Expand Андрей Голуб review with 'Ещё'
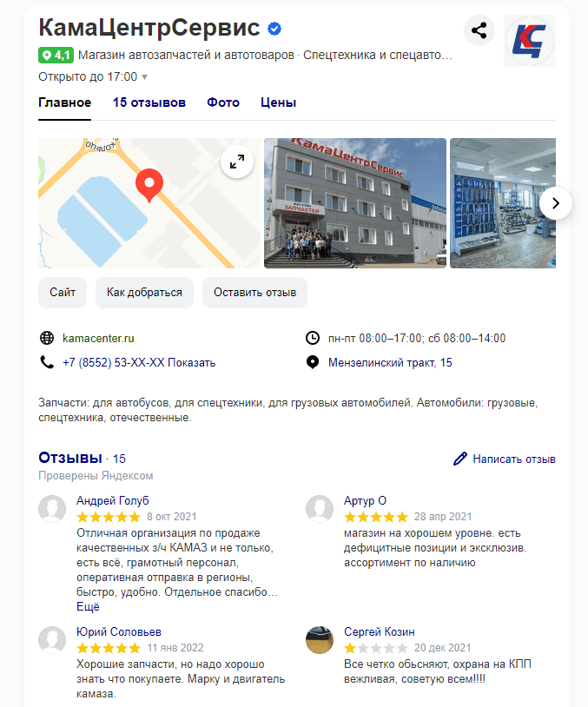This screenshot has width=588, height=707. tap(88, 607)
